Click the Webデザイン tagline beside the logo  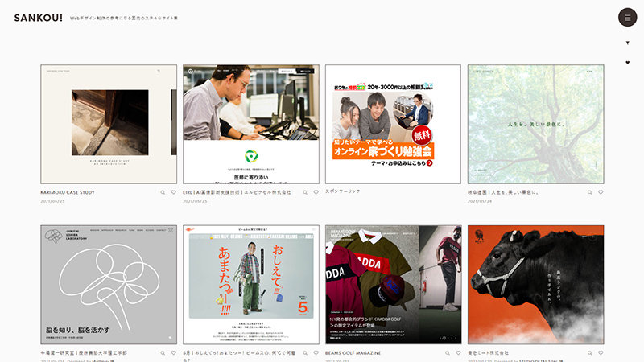coord(124,18)
